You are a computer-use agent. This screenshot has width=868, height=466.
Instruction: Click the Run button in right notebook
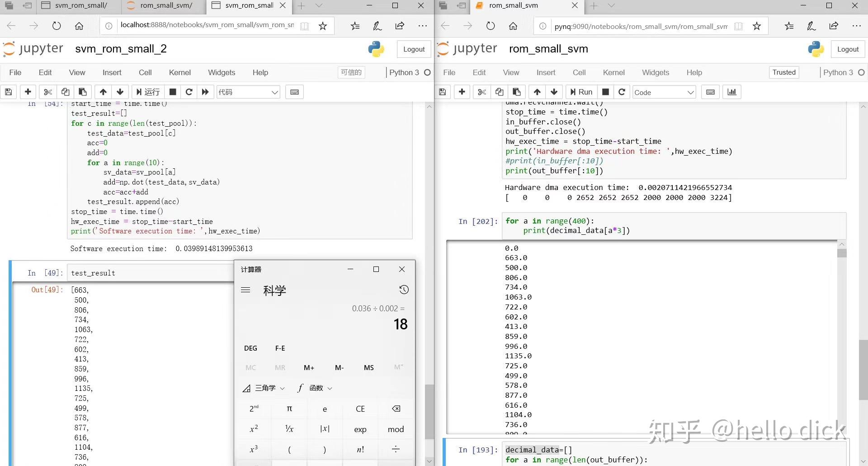[x=581, y=92]
